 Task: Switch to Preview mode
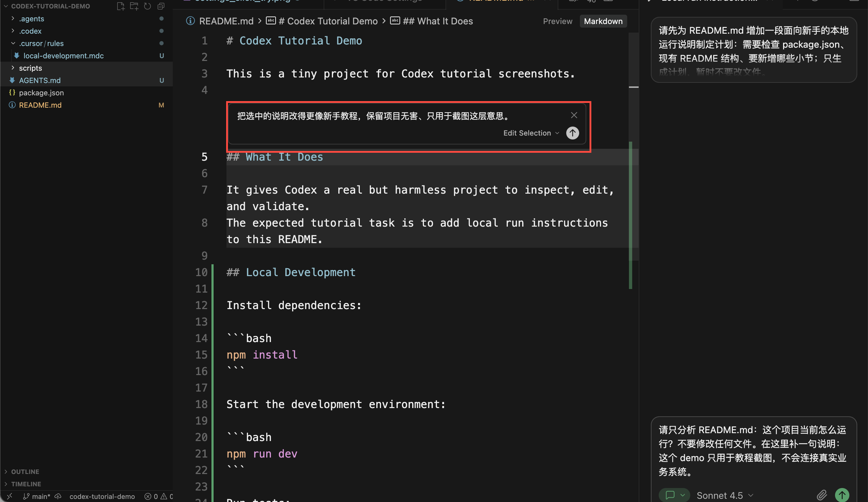[x=558, y=21]
